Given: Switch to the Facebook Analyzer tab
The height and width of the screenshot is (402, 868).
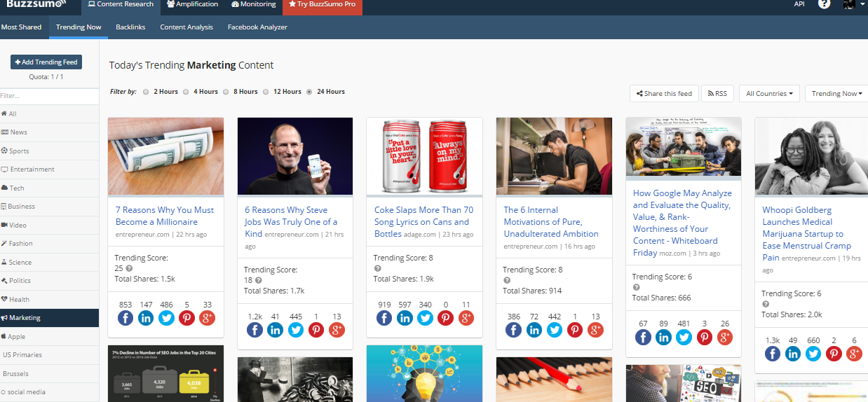Looking at the screenshot, I should (257, 27).
